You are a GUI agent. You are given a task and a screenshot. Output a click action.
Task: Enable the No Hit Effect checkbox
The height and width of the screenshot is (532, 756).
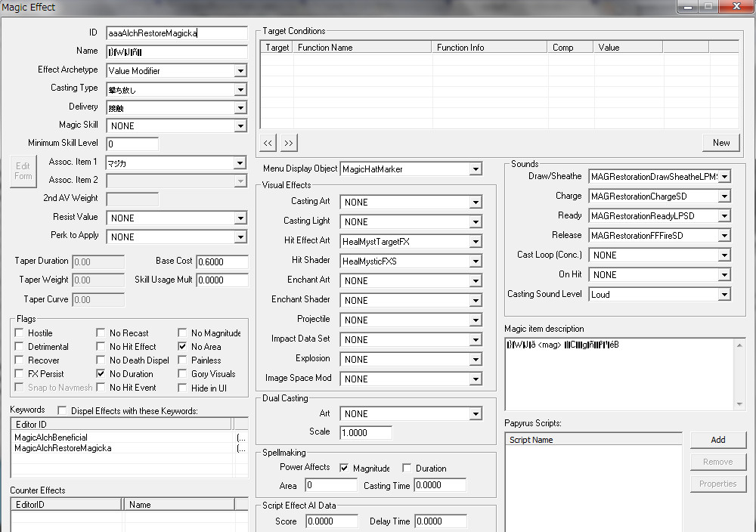tap(101, 346)
